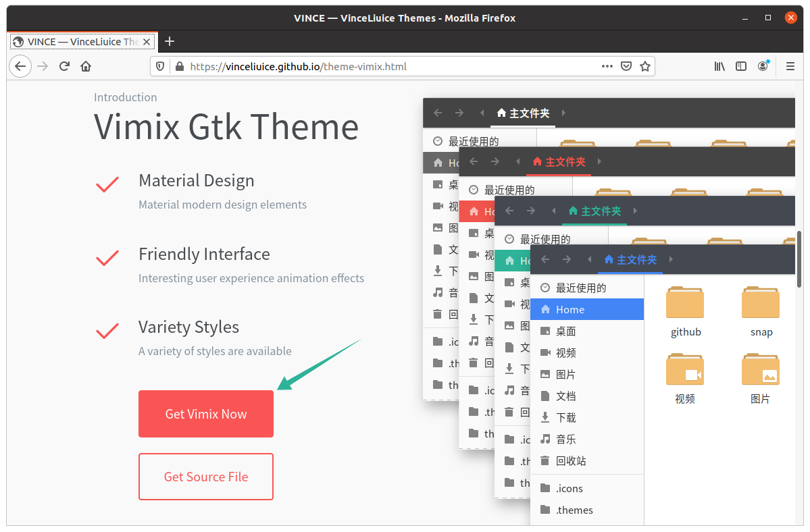810x532 pixels.
Task: Select 最近使用的 in teal file manager
Action: [551, 239]
